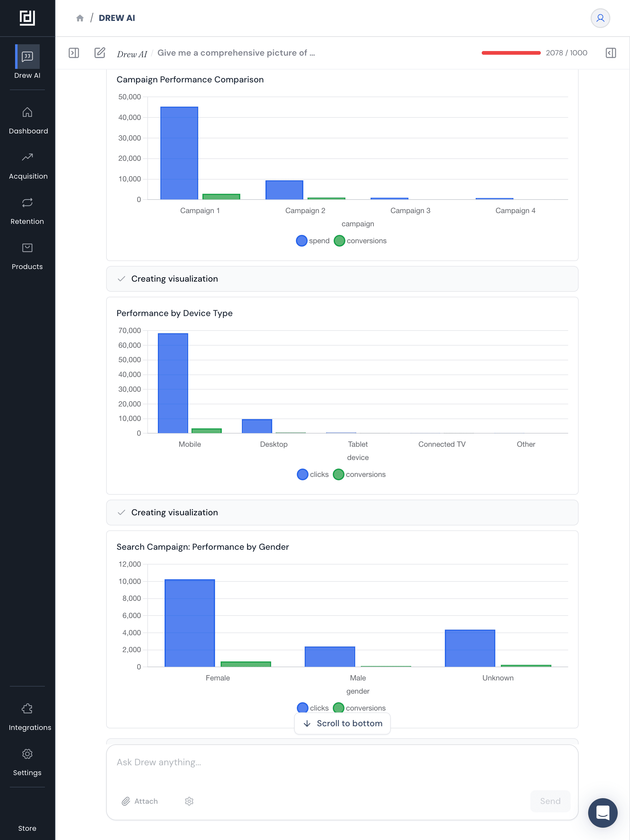
Task: Open the user profile avatar
Action: point(600,18)
